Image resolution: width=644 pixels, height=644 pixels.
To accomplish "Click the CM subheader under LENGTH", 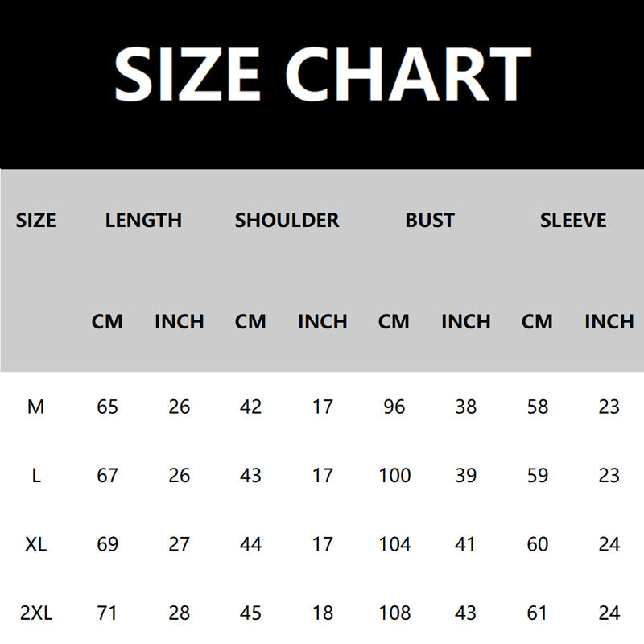I will (x=107, y=322).
